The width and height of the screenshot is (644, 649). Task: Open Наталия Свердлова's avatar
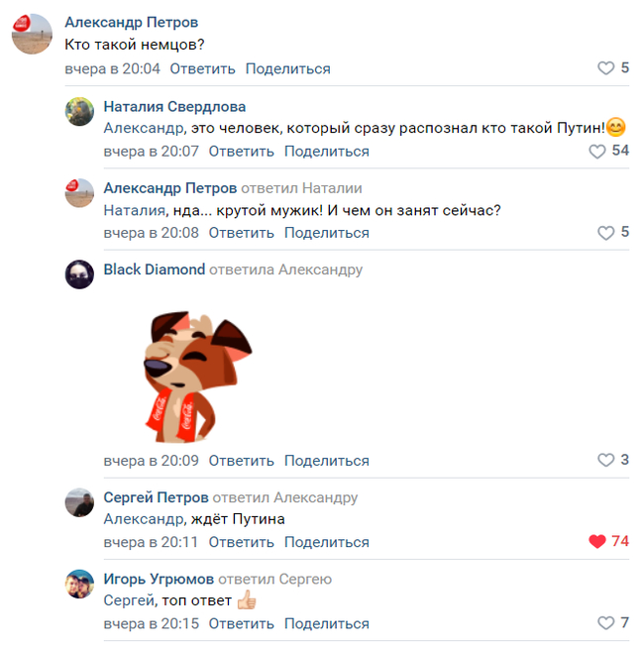79,111
